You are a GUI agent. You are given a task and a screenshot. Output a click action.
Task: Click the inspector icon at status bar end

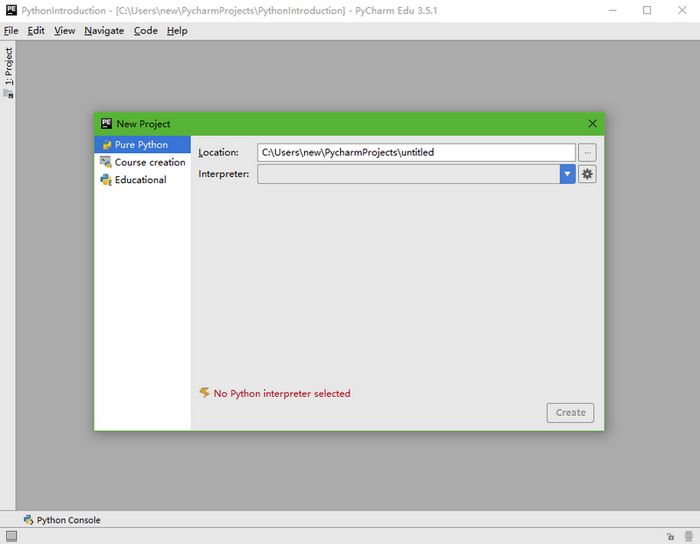[x=688, y=536]
